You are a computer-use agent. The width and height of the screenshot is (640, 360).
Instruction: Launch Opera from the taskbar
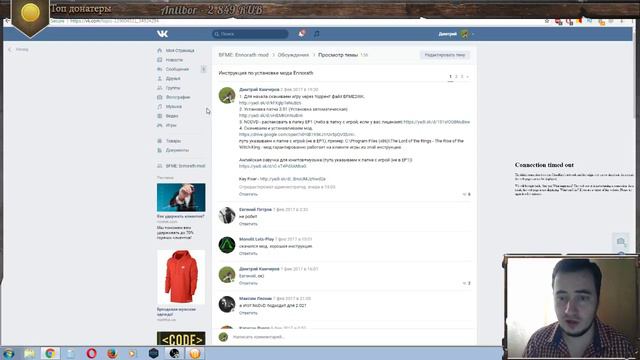91,353
